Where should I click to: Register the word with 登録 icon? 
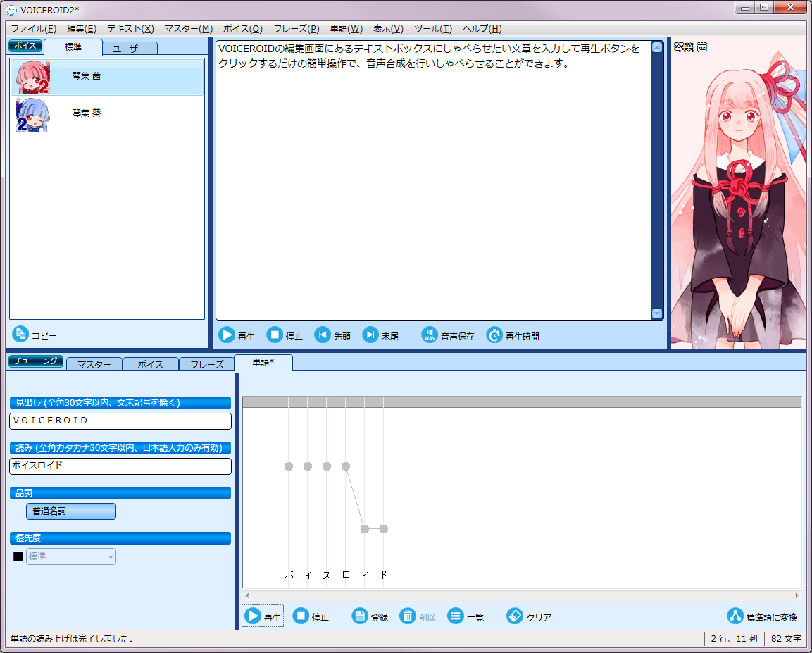pyautogui.click(x=360, y=616)
